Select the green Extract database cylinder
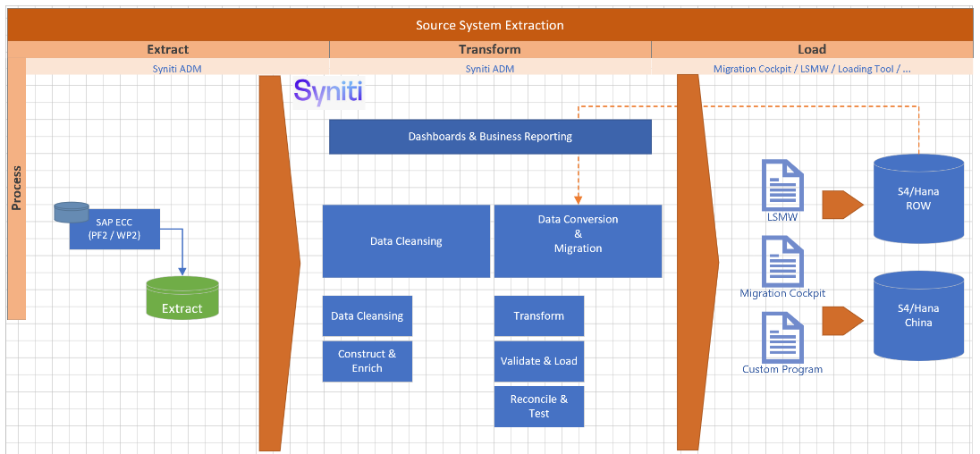980x454 pixels. tap(182, 298)
